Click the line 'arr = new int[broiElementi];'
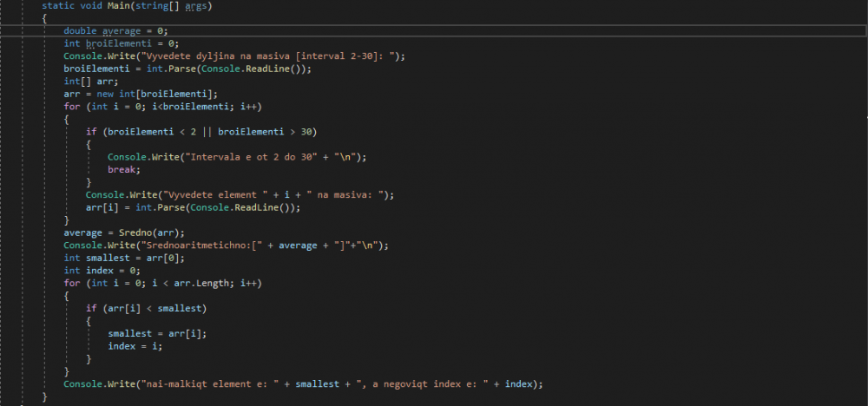The height and width of the screenshot is (406, 868). tap(141, 94)
